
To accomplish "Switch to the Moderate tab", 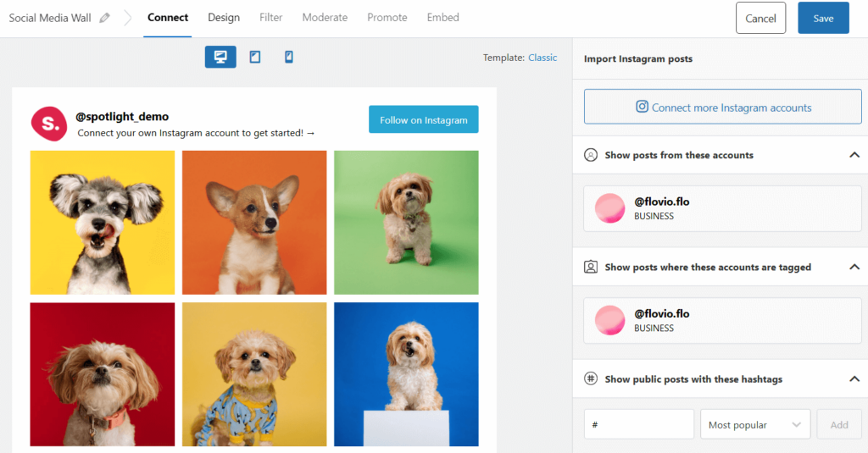I will 325,18.
